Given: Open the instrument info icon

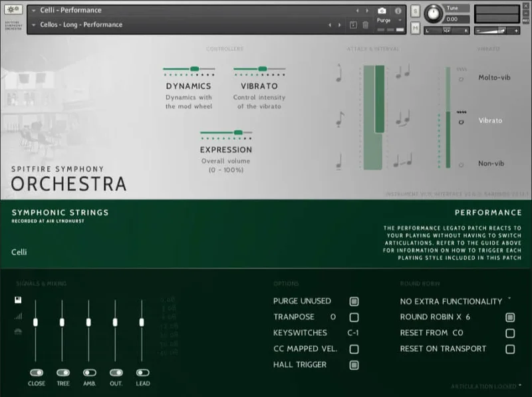Looking at the screenshot, I should (398, 11).
